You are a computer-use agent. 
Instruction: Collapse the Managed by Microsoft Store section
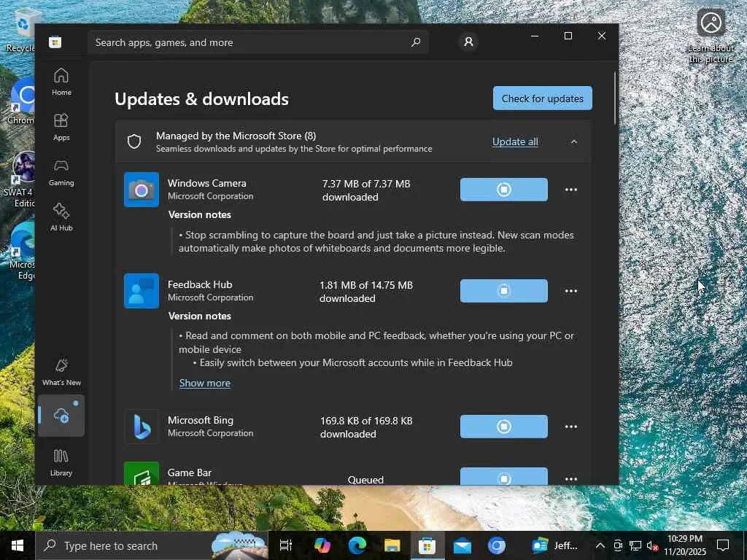(x=573, y=142)
